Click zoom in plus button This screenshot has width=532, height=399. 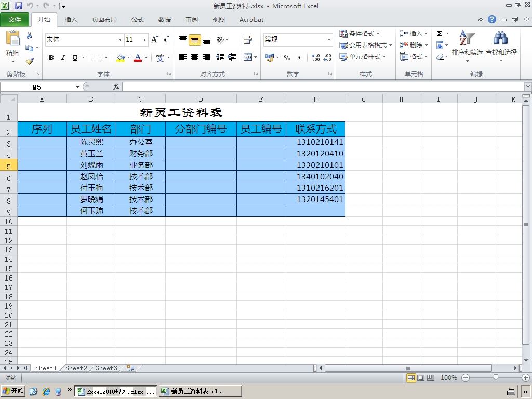[526, 377]
